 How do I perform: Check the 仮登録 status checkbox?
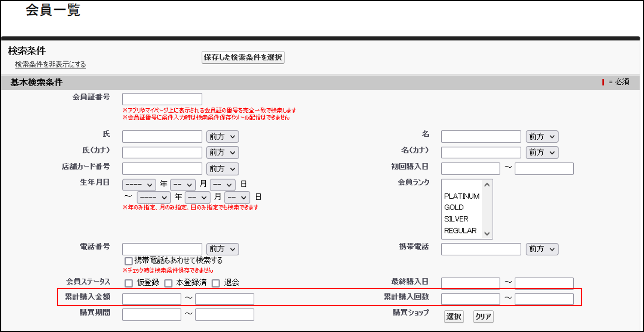point(129,283)
